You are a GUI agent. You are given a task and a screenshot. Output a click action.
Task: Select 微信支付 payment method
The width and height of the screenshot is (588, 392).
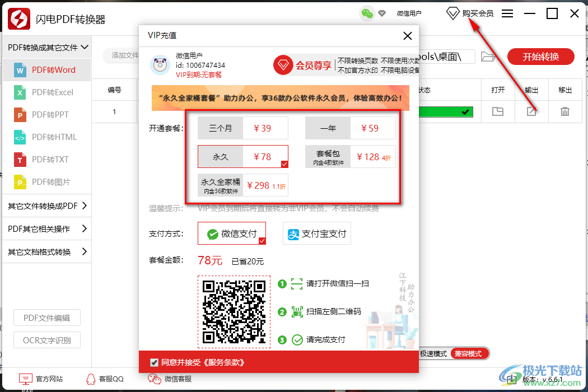(232, 234)
